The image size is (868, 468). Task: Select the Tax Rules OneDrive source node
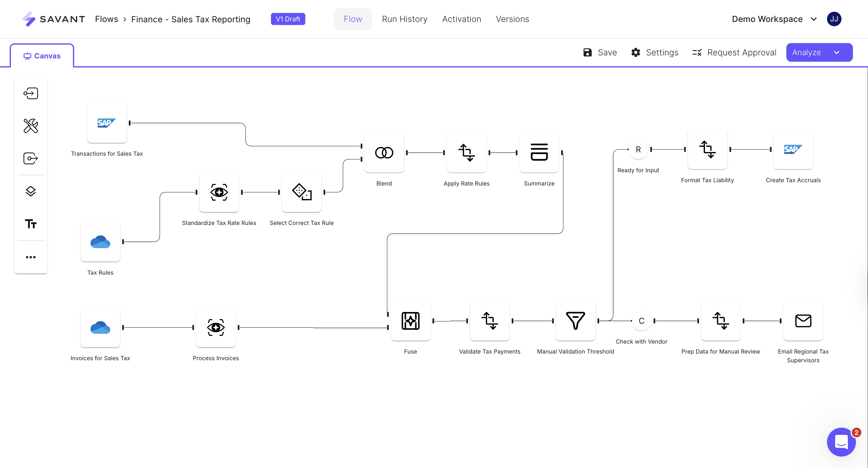[x=100, y=242]
